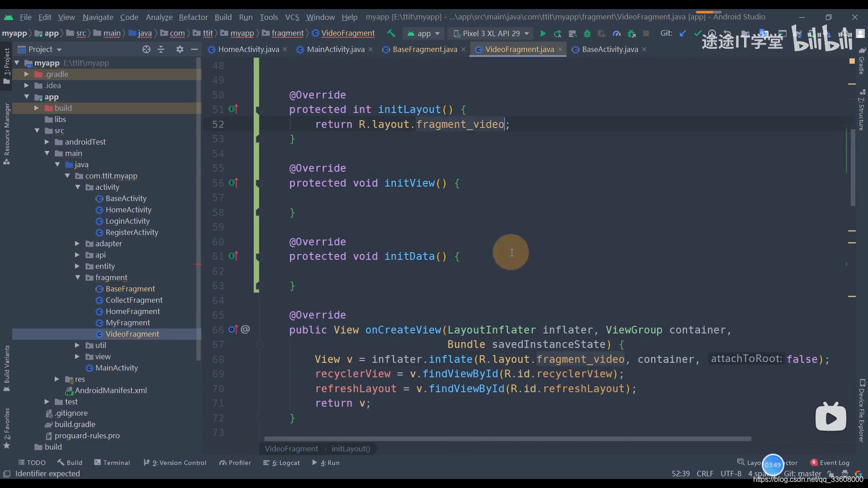Open the File menu

(x=25, y=17)
